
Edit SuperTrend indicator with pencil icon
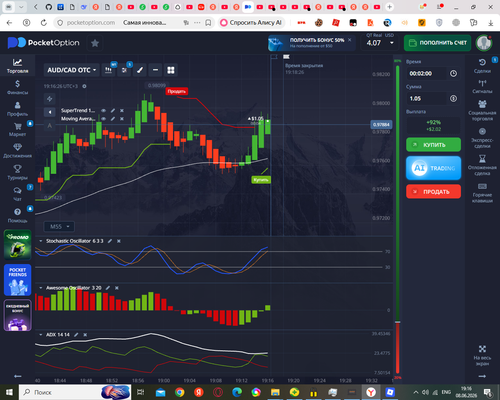pyautogui.click(x=113, y=110)
